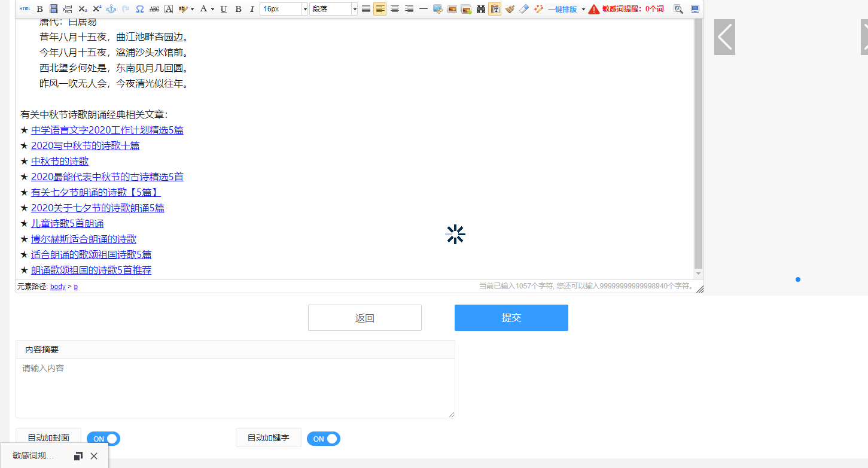The height and width of the screenshot is (468, 868).
Task: Select the format painter brush
Action: pyautogui.click(x=510, y=9)
